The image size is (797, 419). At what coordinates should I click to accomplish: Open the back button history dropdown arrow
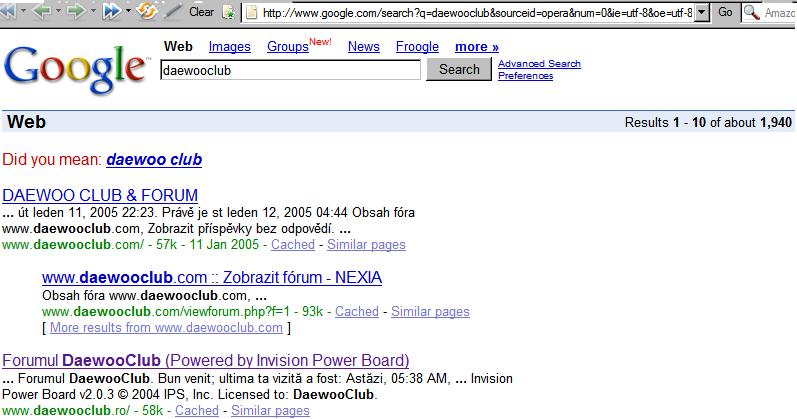pos(58,11)
